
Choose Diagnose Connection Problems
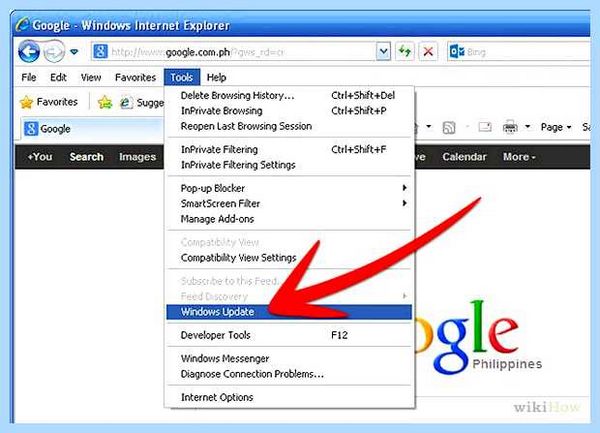pyautogui.click(x=289, y=374)
